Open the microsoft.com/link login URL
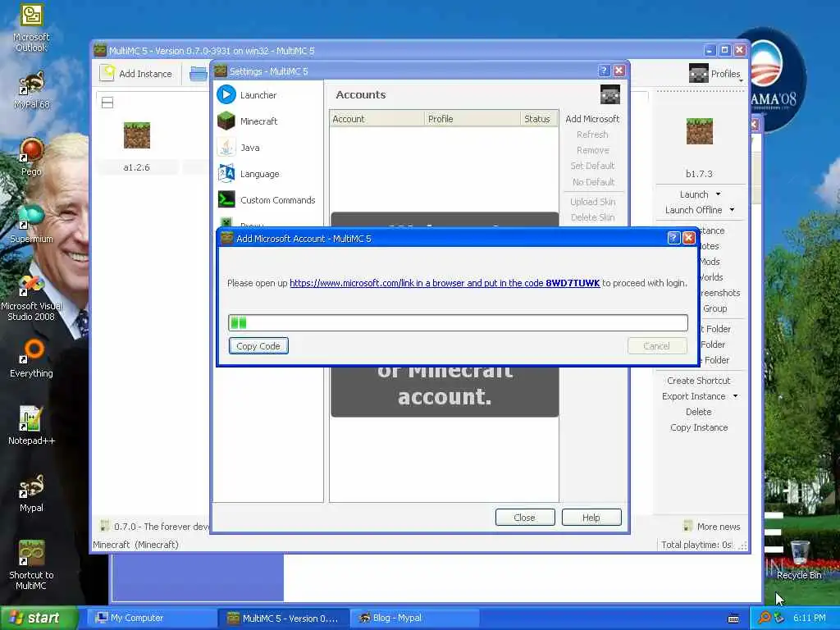 click(445, 283)
